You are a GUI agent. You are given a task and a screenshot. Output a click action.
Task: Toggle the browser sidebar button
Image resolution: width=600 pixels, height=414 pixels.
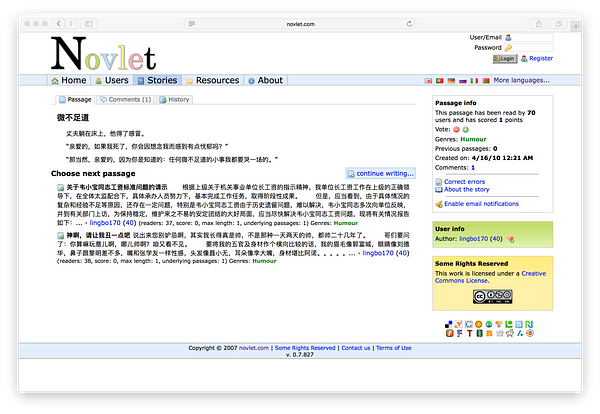[89, 24]
